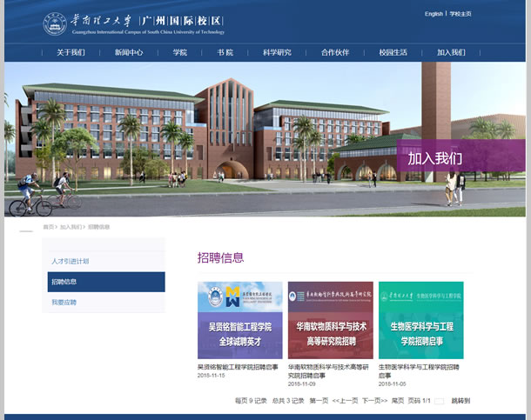Click the SCUT university emblem logo

click(55, 24)
